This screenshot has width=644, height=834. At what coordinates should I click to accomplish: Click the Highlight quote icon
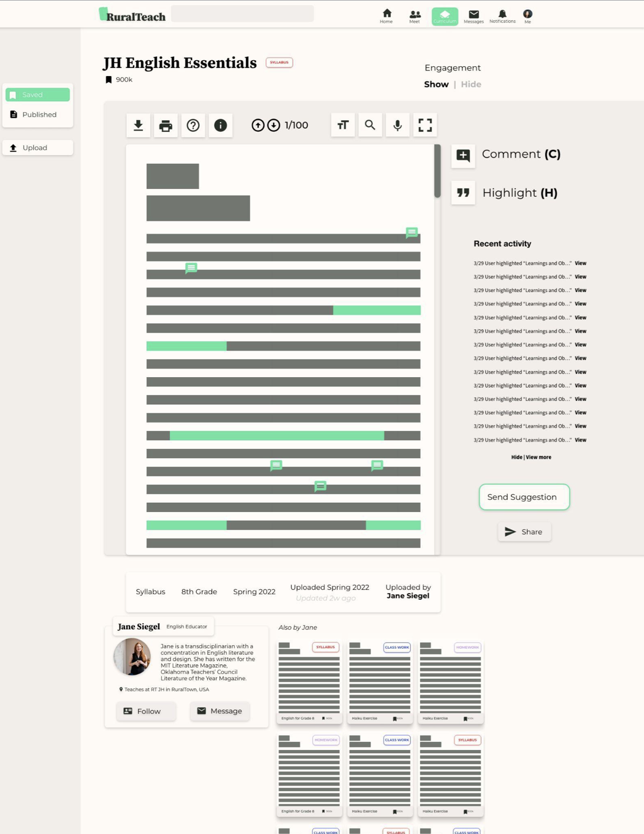click(x=463, y=193)
